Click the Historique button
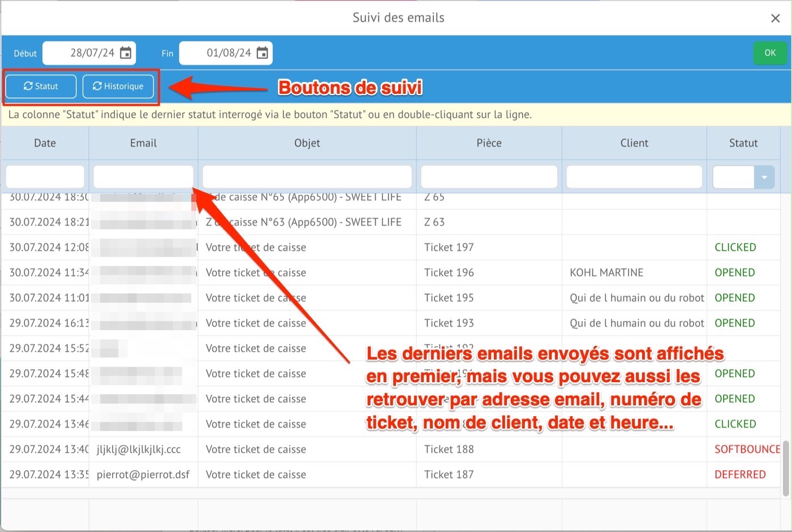792x532 pixels. tap(118, 86)
